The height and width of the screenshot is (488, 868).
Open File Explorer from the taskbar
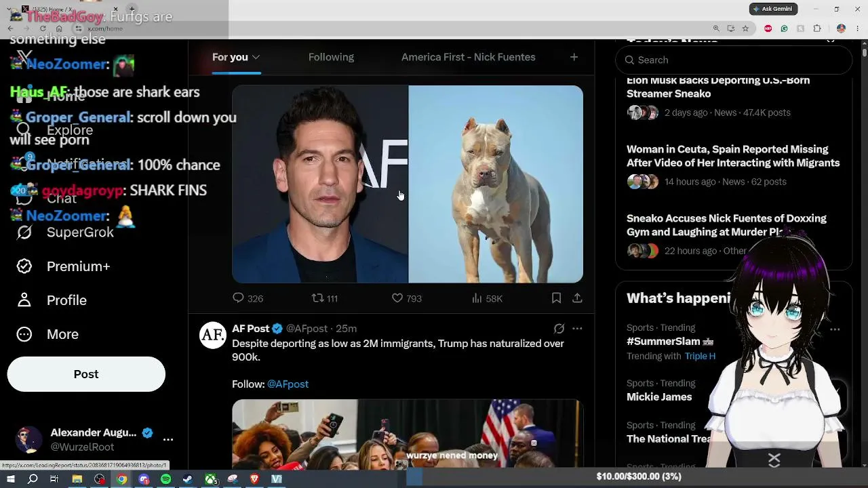point(77,479)
